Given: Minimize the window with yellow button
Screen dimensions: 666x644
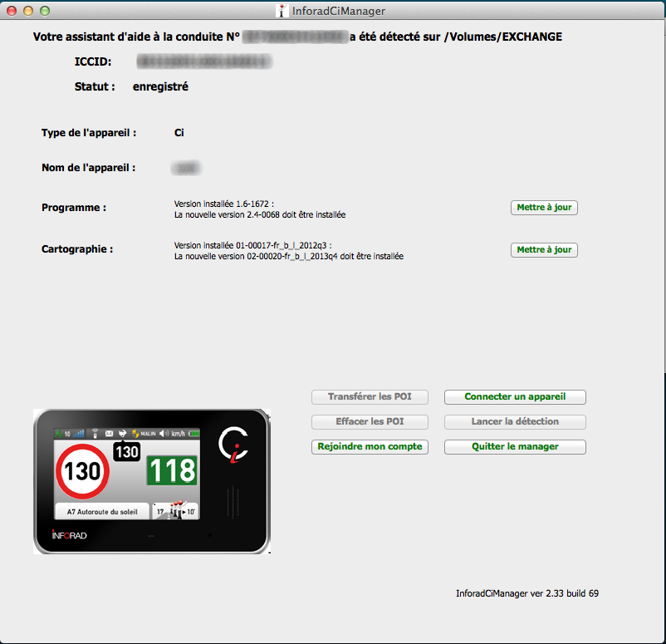Looking at the screenshot, I should [28, 11].
